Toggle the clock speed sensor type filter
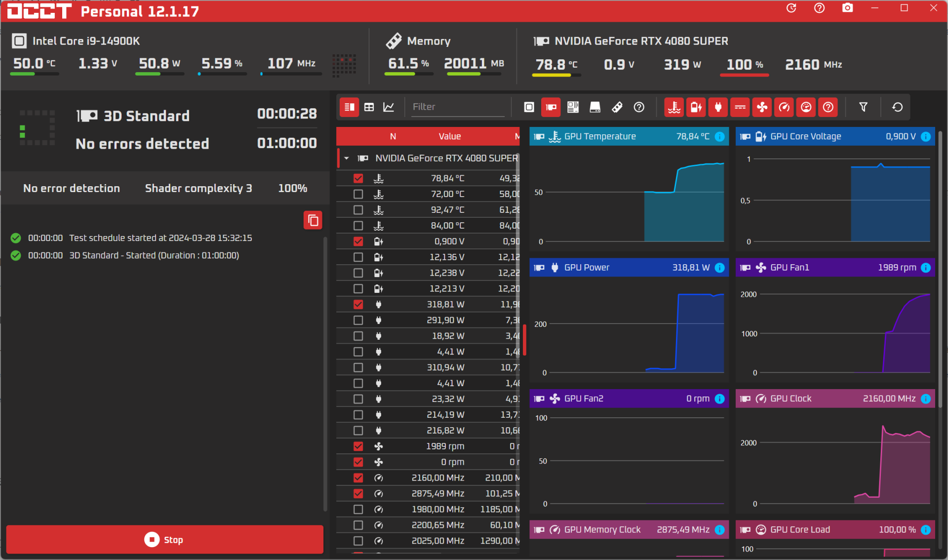The width and height of the screenshot is (948, 560). pyautogui.click(x=784, y=107)
